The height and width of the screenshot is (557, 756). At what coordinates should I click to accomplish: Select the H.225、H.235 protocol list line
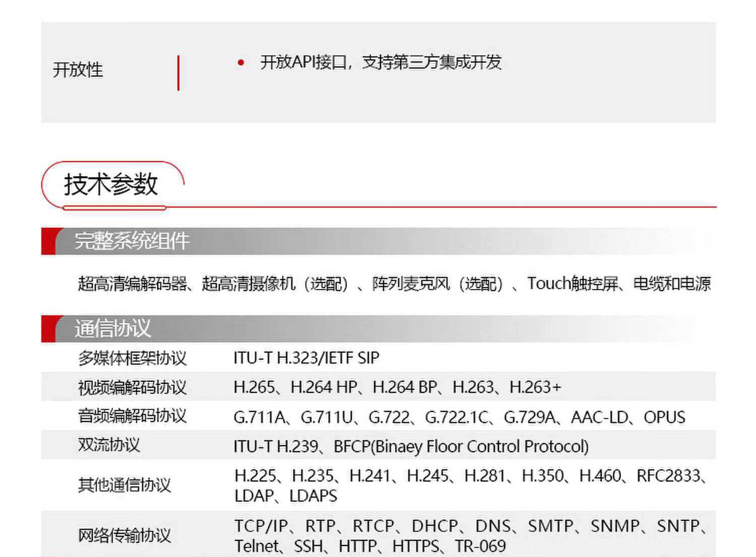click(471, 476)
